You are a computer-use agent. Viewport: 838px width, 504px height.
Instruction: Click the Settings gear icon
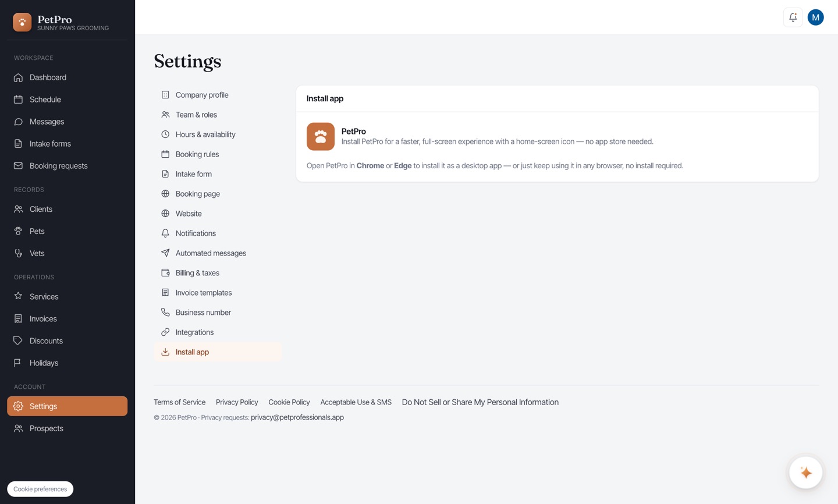[18, 406]
